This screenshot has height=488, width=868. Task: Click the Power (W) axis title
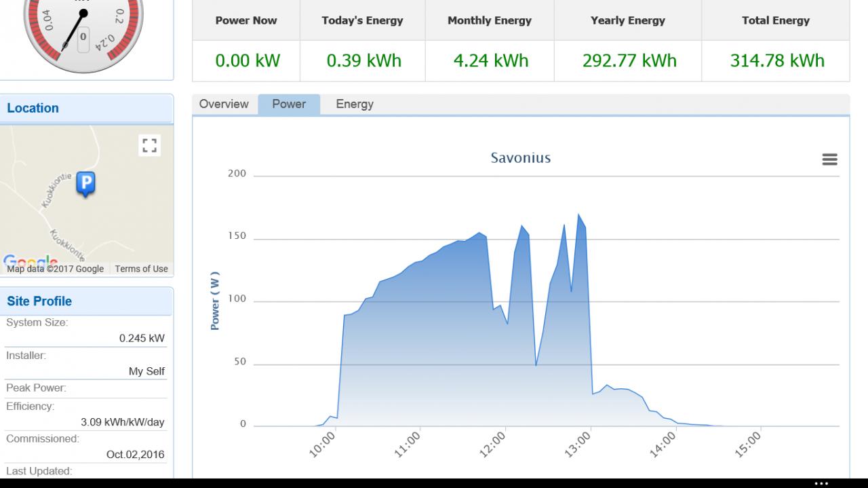click(215, 301)
